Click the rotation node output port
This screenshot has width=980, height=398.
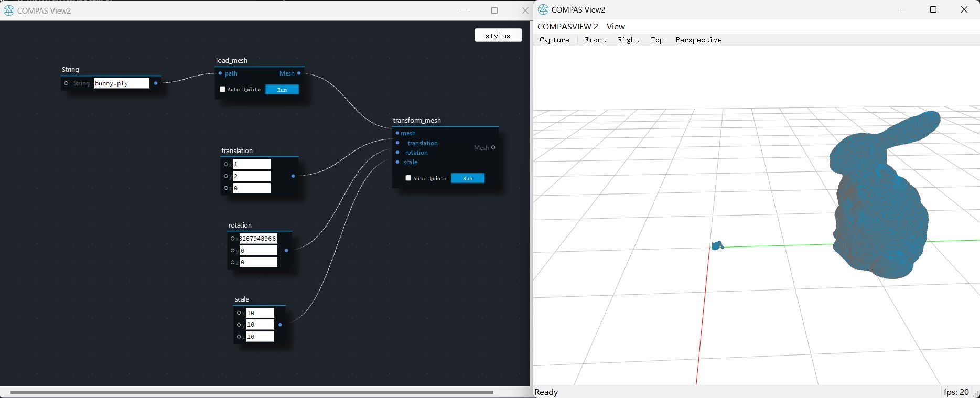point(286,251)
